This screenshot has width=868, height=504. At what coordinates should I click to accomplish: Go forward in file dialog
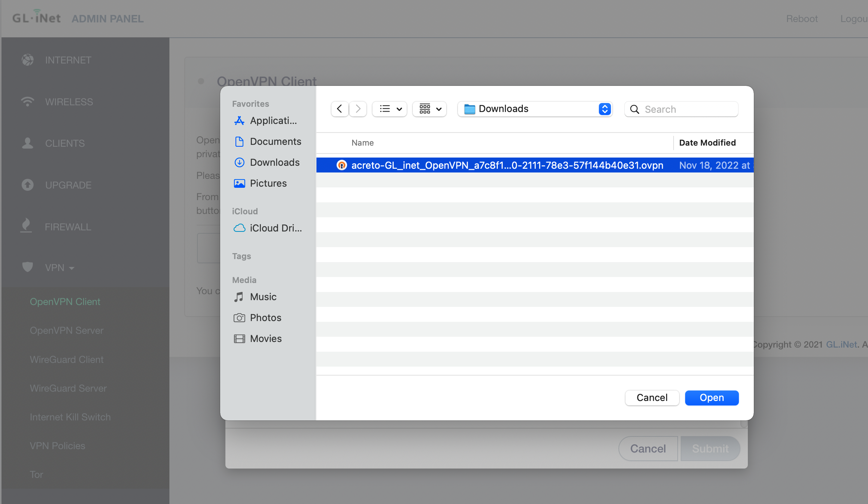point(358,109)
